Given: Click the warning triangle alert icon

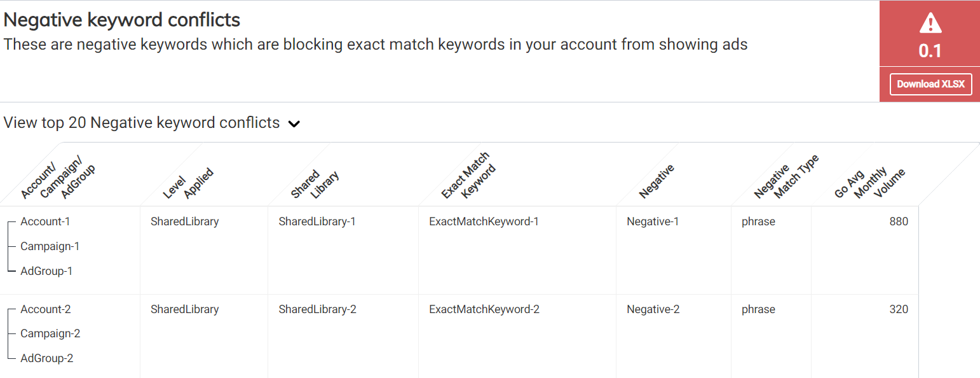Looking at the screenshot, I should (x=930, y=24).
